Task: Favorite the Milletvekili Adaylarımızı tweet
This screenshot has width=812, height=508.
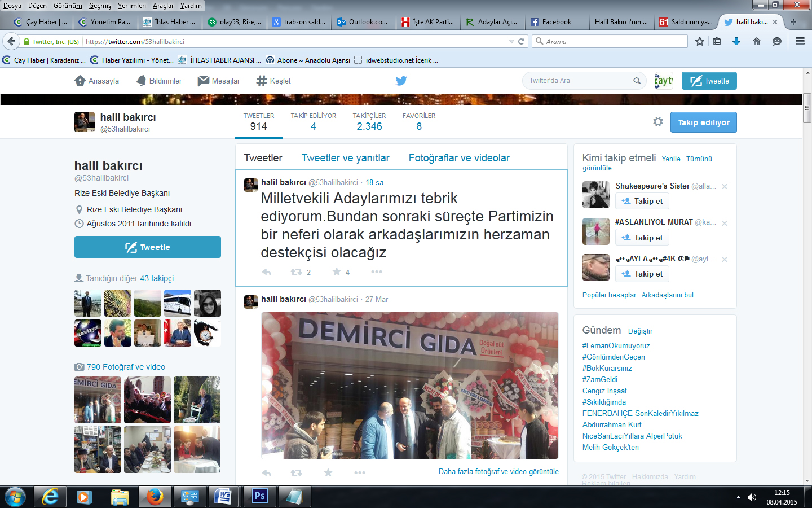Action: point(337,272)
